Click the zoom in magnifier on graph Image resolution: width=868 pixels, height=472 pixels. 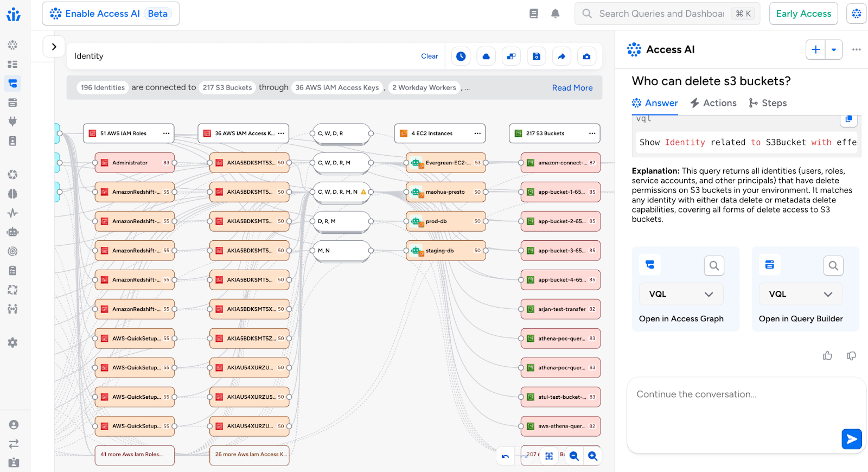[x=592, y=456]
